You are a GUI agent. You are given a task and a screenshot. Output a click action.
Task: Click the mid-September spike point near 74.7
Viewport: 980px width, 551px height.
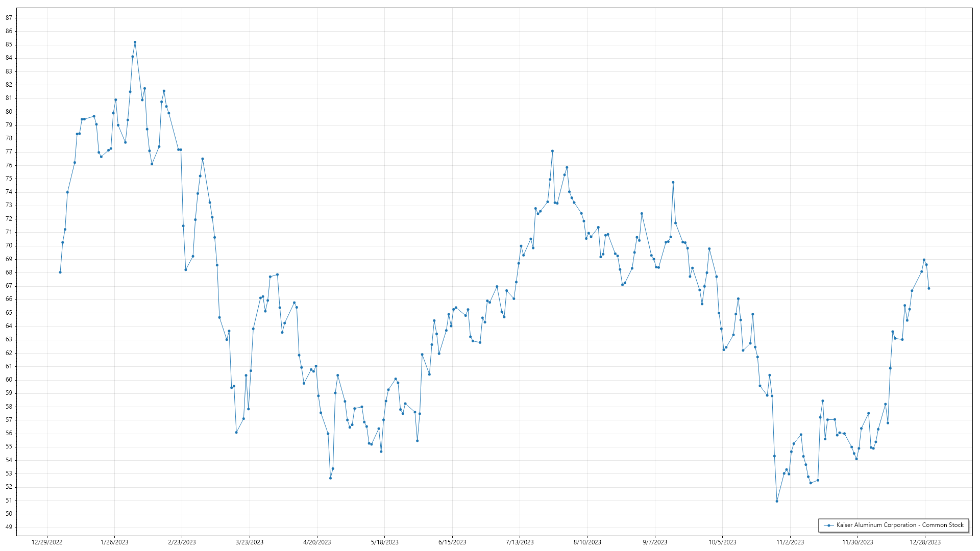click(673, 183)
